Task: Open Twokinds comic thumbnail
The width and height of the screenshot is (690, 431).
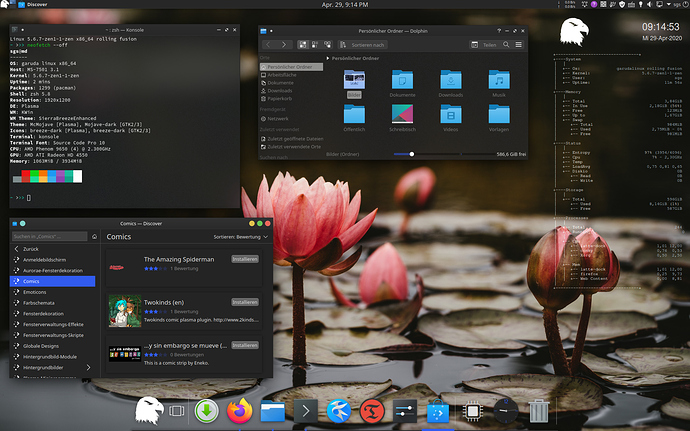Action: (x=125, y=311)
